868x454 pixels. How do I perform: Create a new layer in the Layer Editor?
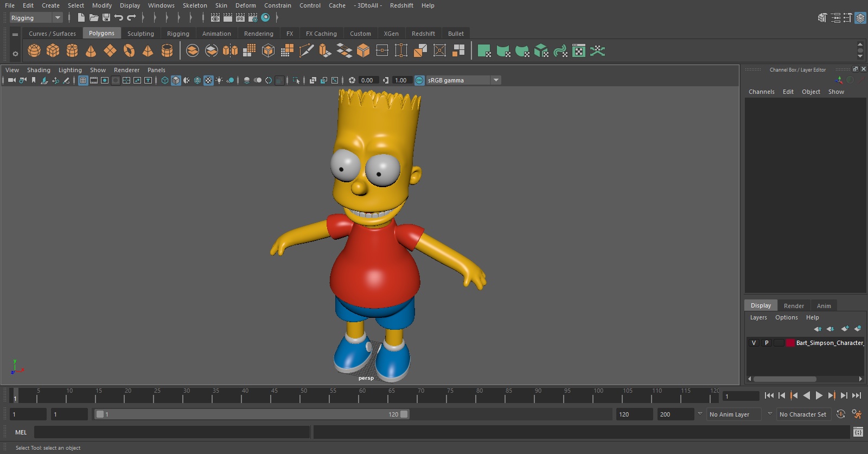pyautogui.click(x=845, y=329)
